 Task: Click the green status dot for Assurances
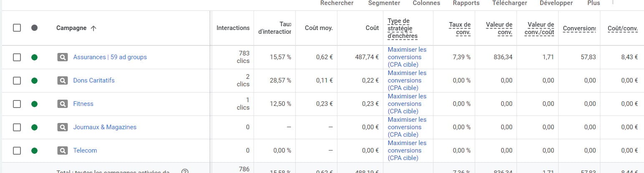34,57
